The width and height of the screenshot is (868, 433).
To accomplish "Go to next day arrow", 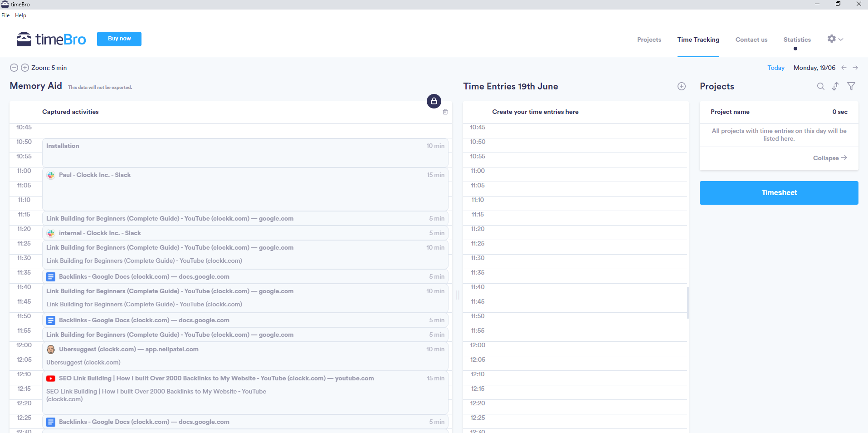I will pyautogui.click(x=855, y=68).
